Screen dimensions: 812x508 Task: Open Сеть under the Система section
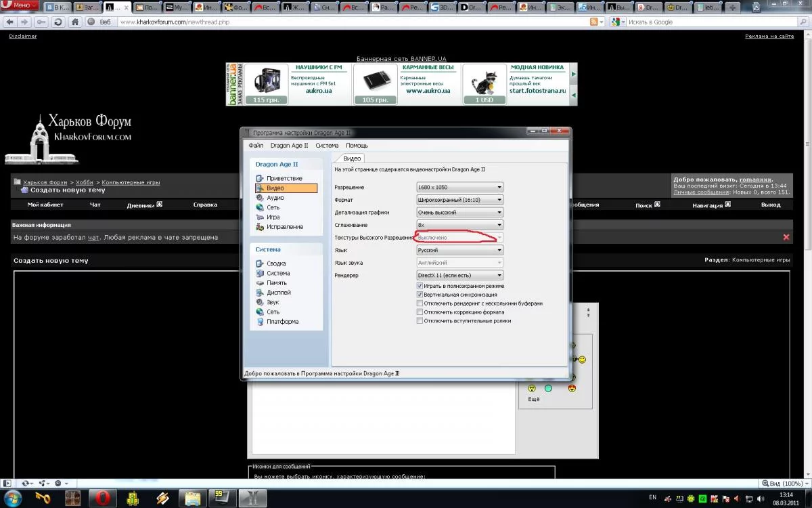pyautogui.click(x=273, y=312)
